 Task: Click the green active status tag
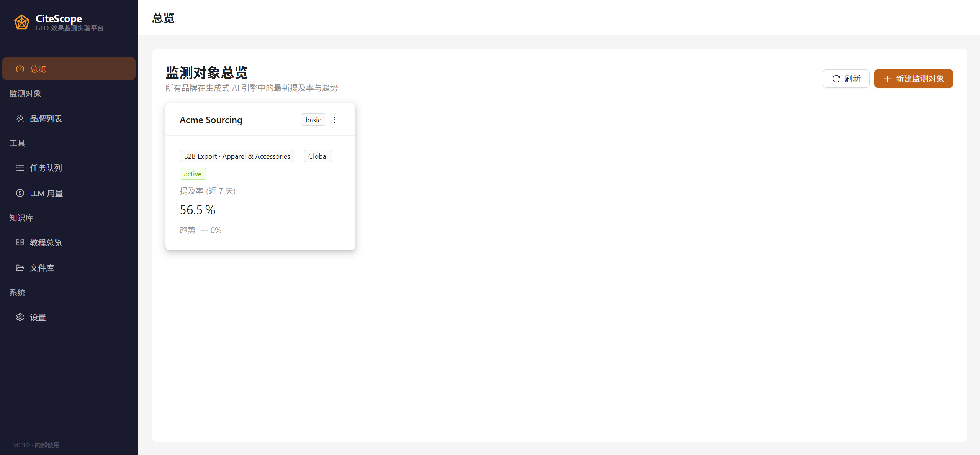(193, 174)
